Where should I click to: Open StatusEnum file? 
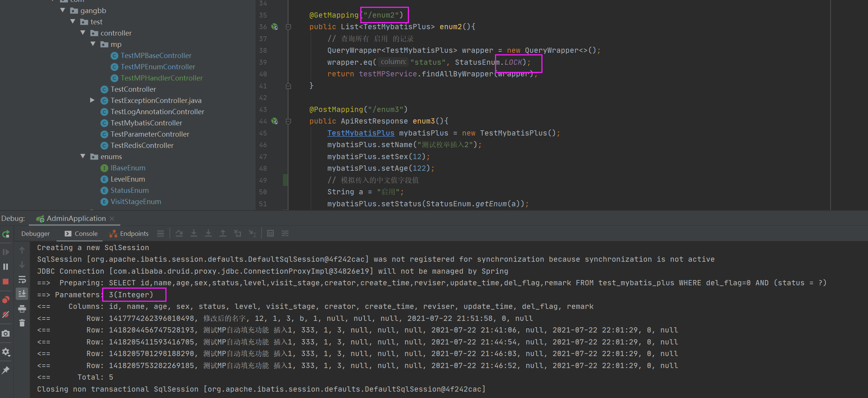click(129, 190)
